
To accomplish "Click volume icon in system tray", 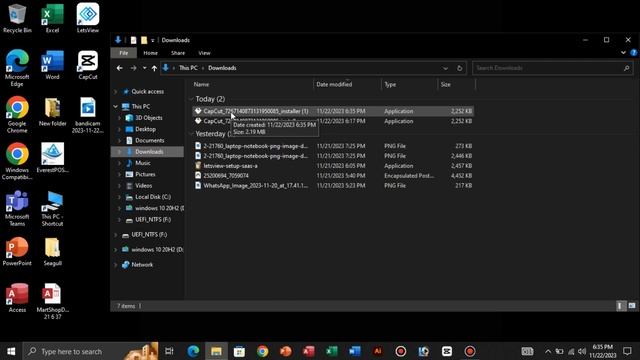I will [x=582, y=351].
